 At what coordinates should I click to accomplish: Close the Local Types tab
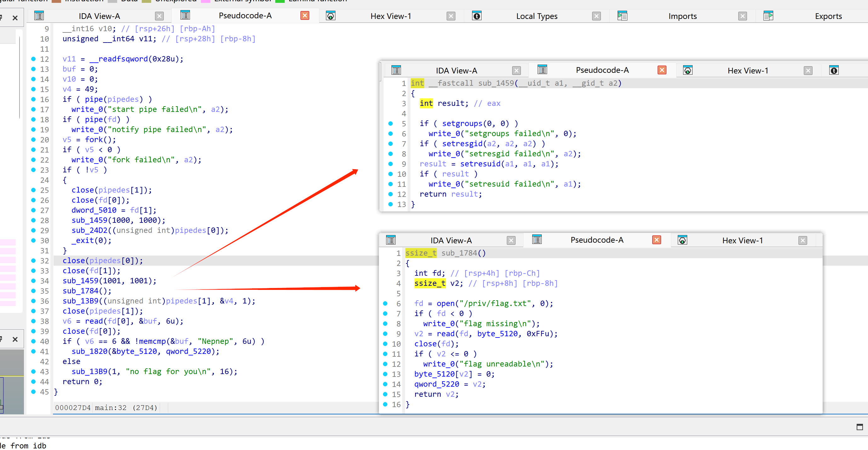pyautogui.click(x=596, y=16)
